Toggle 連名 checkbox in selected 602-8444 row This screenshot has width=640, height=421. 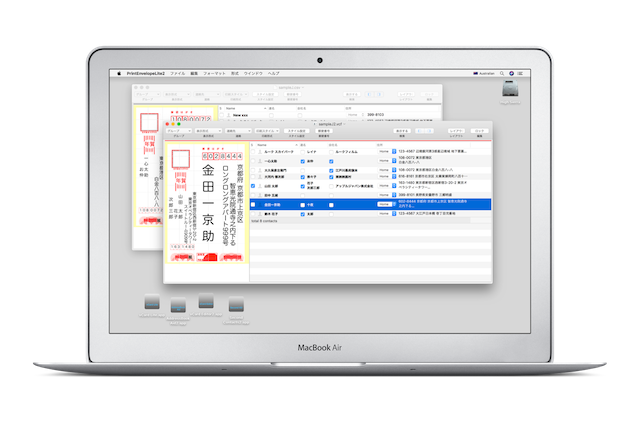pos(302,205)
